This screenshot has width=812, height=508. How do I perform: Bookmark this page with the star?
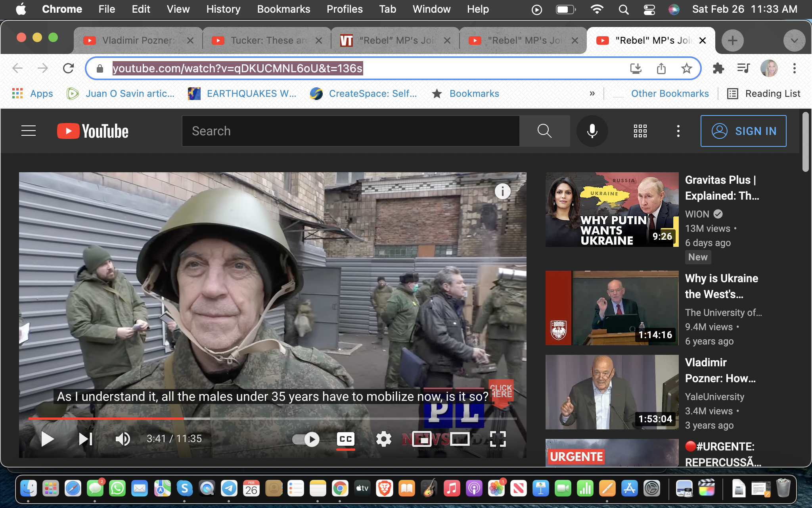click(687, 68)
